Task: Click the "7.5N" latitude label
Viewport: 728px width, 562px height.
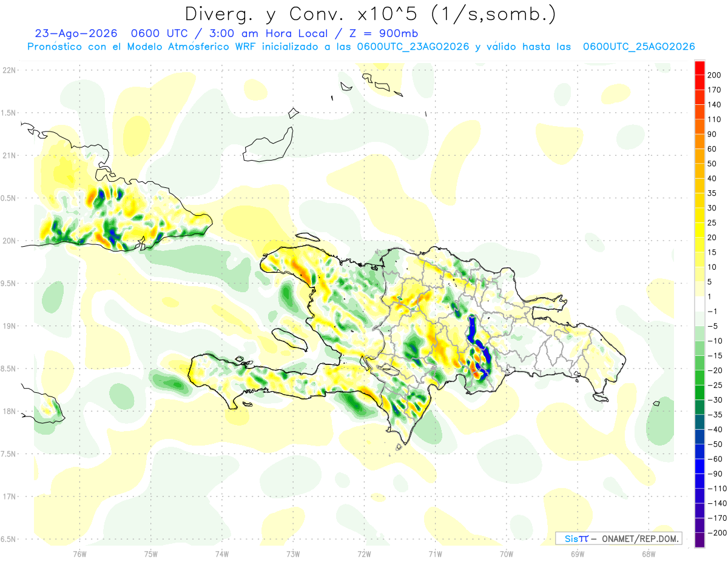Action: (x=8, y=453)
